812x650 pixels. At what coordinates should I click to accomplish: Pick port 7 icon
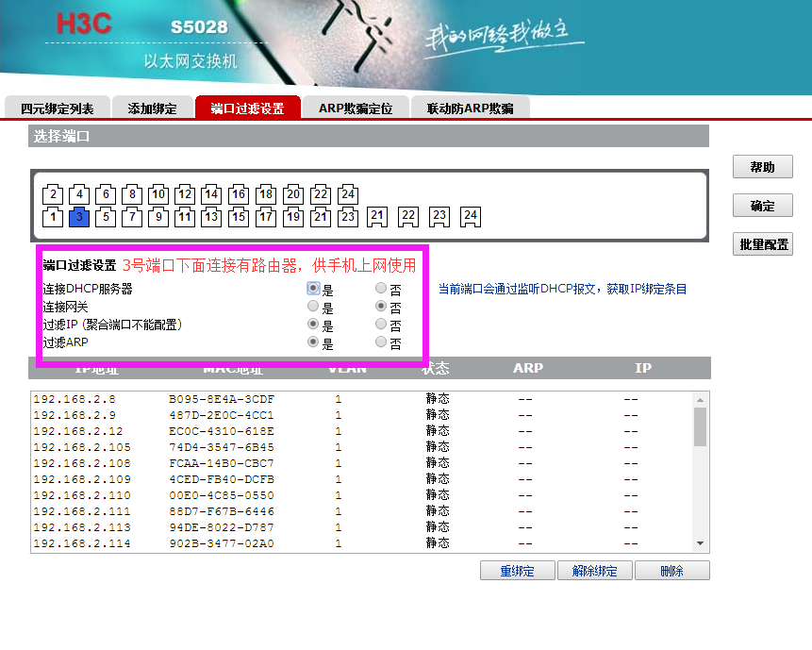click(132, 217)
